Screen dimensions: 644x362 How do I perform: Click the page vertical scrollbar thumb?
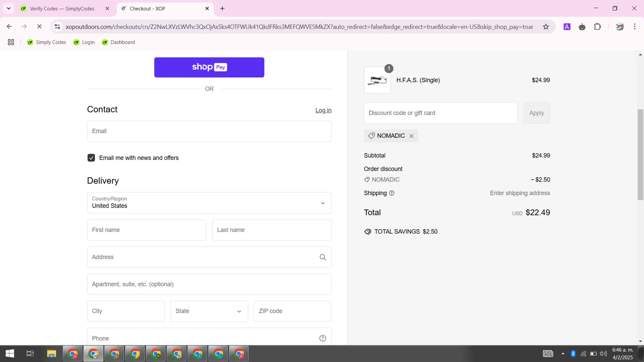click(640, 154)
